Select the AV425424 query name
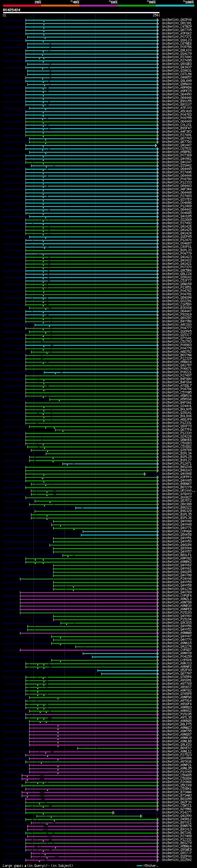Viewport: 197px width, 868px height. point(11,10)
